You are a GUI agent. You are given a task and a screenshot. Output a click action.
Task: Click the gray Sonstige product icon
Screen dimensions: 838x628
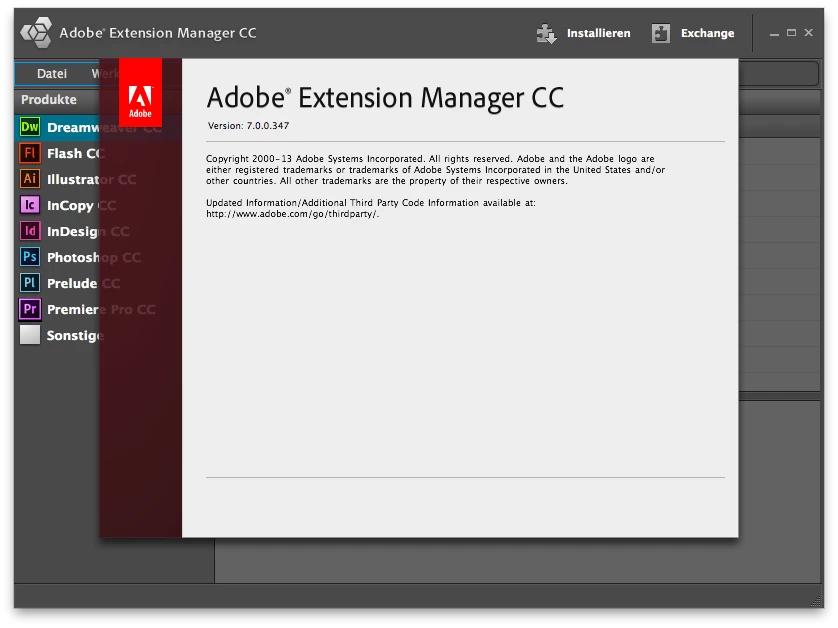(30, 335)
